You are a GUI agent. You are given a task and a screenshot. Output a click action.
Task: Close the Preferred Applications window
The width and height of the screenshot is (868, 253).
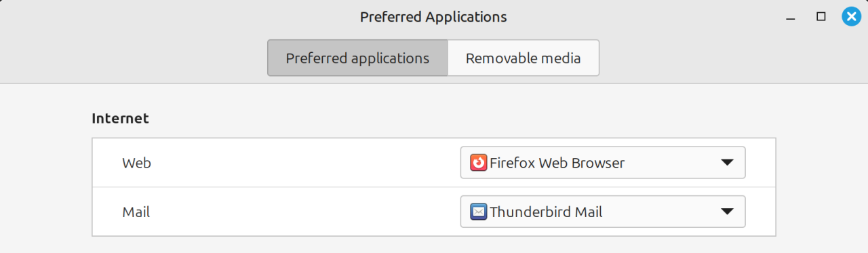[852, 17]
